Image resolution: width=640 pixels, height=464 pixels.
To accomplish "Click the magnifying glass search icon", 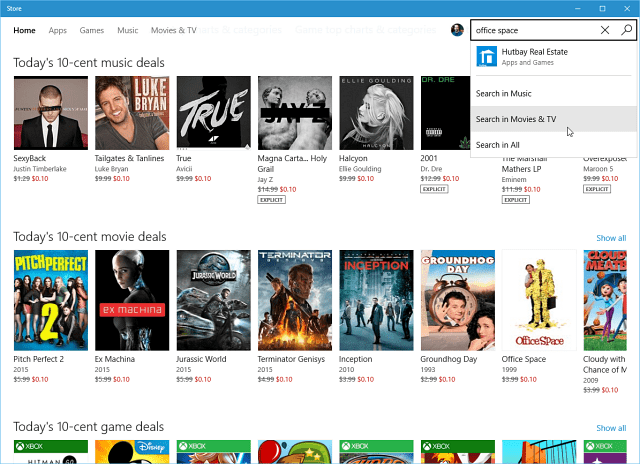I will (x=627, y=30).
